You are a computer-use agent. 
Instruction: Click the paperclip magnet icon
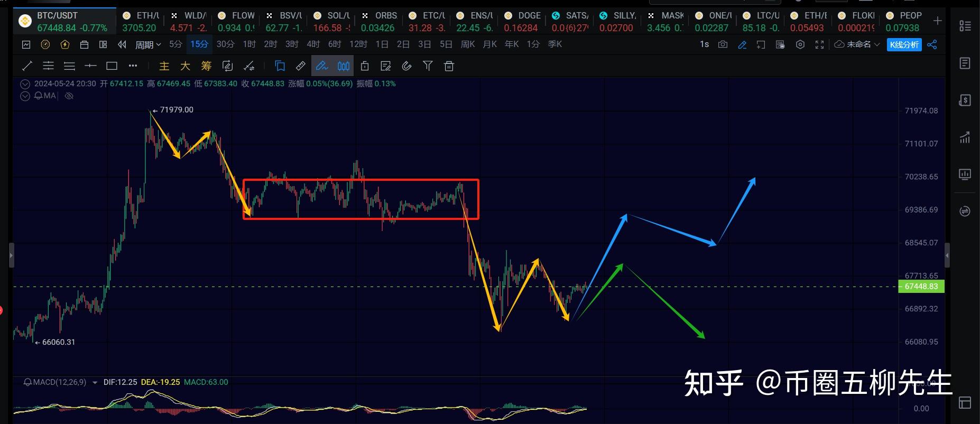click(406, 66)
